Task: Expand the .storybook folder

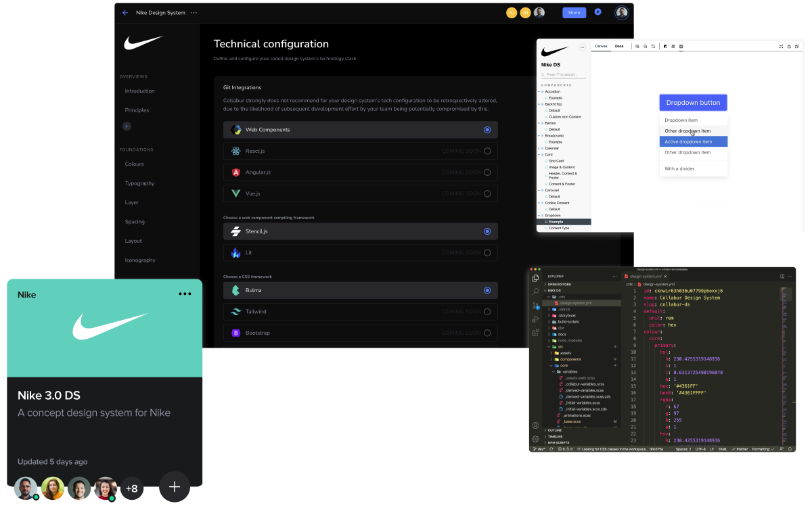Action: [562, 316]
